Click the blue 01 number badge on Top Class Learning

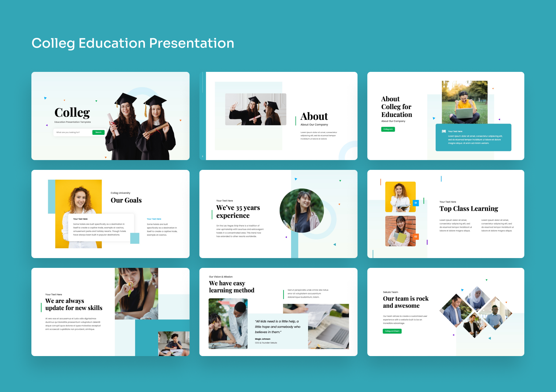(415, 203)
